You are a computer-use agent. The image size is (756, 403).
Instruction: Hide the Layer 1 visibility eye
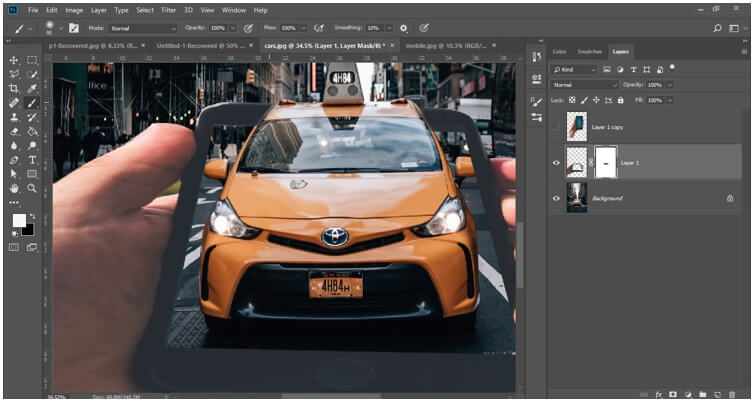556,162
